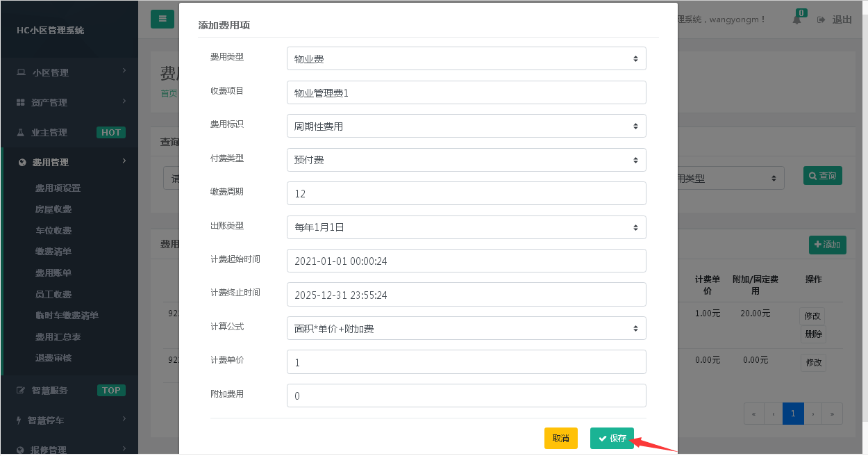Click 收费项目 input field

click(x=466, y=92)
